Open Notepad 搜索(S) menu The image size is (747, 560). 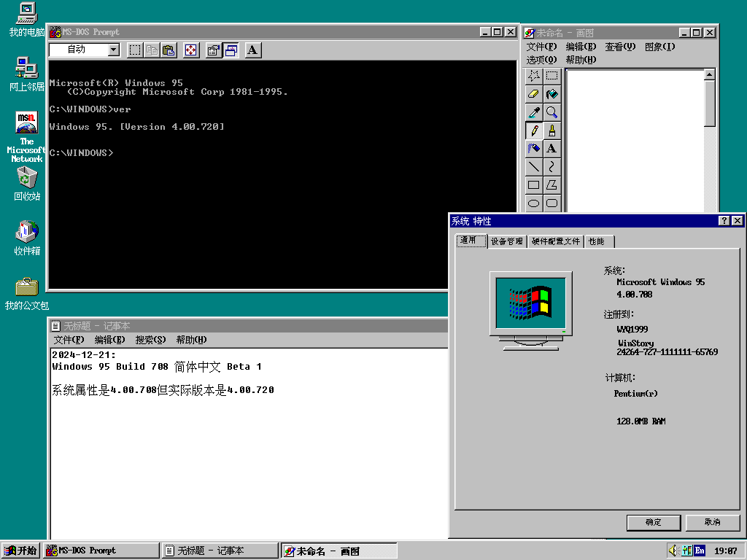pos(150,340)
